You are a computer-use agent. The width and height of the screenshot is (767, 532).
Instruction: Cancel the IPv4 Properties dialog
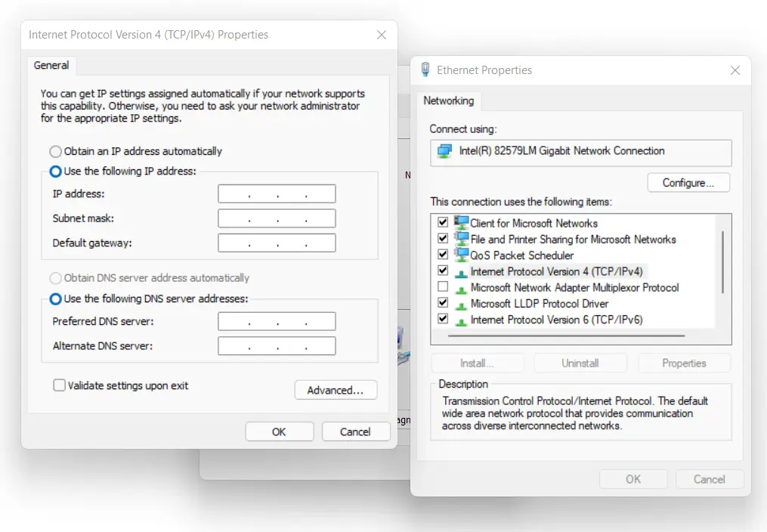pos(356,431)
